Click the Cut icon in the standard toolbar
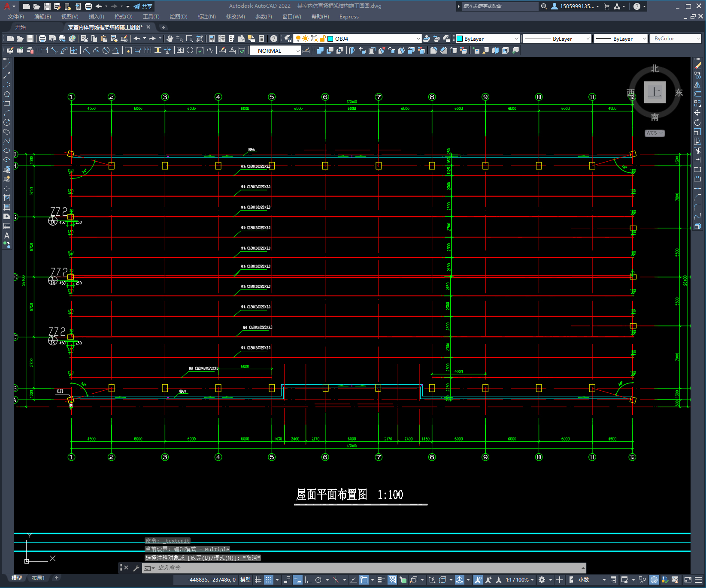This screenshot has width=706, height=588. (85, 39)
